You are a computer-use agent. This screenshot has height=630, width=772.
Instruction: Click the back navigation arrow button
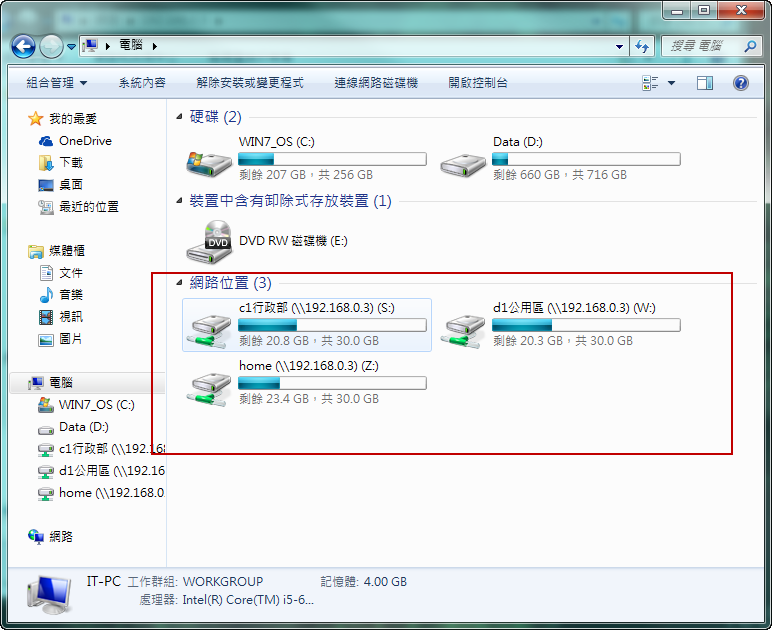23,46
